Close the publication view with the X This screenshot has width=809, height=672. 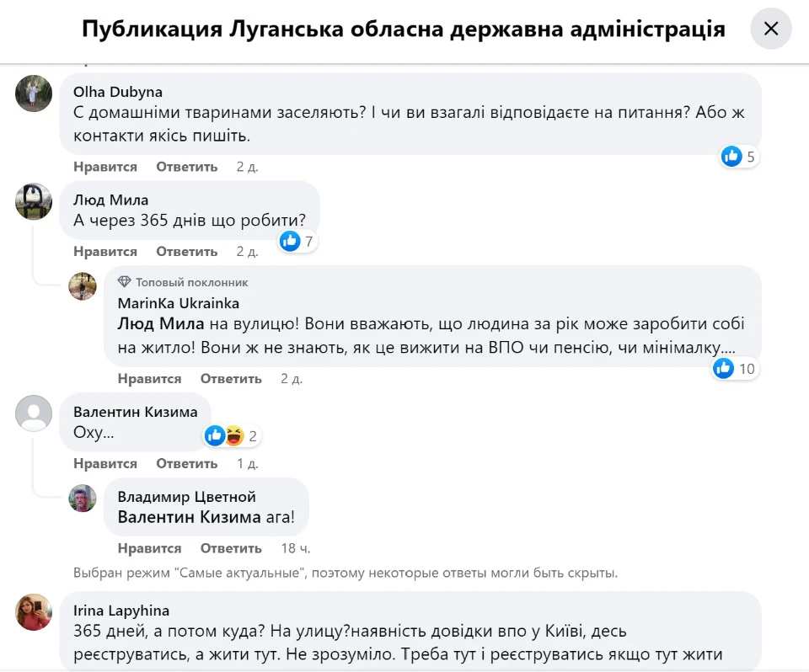pyautogui.click(x=771, y=29)
